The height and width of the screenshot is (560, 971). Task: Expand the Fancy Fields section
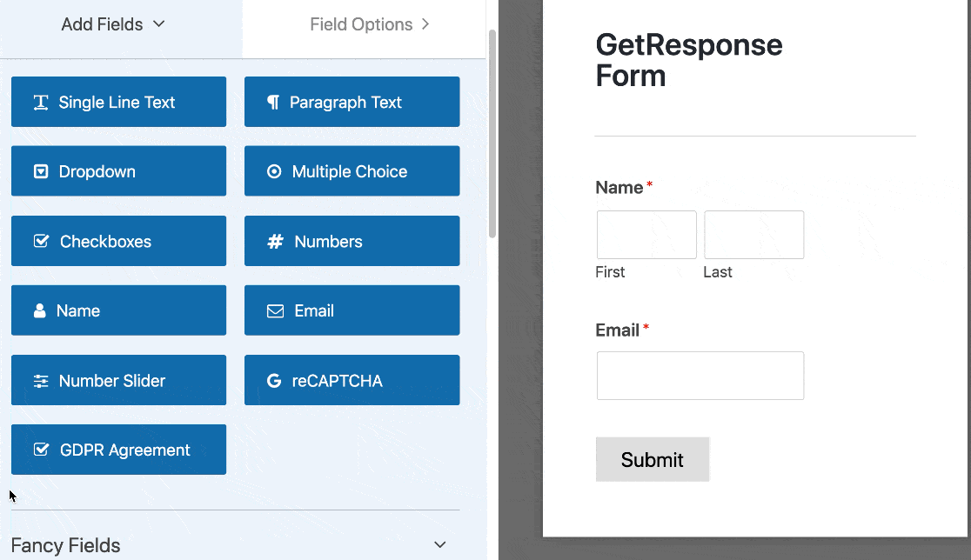pyautogui.click(x=440, y=545)
